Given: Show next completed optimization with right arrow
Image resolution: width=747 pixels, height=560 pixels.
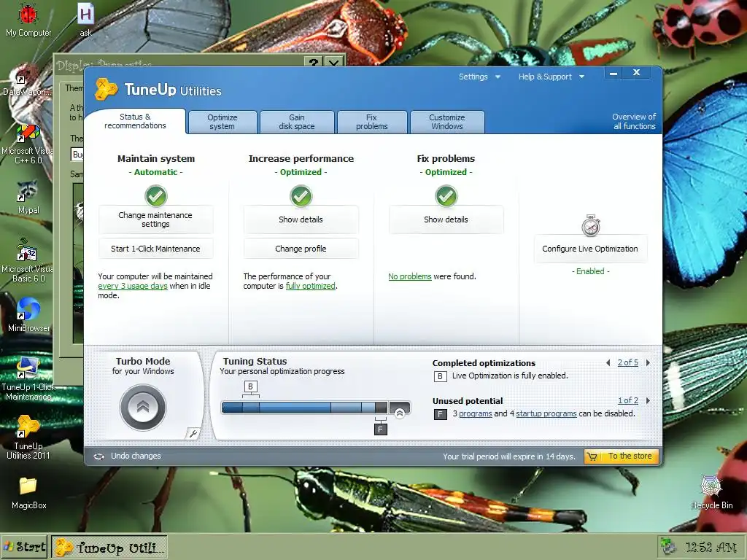Looking at the screenshot, I should [x=648, y=363].
